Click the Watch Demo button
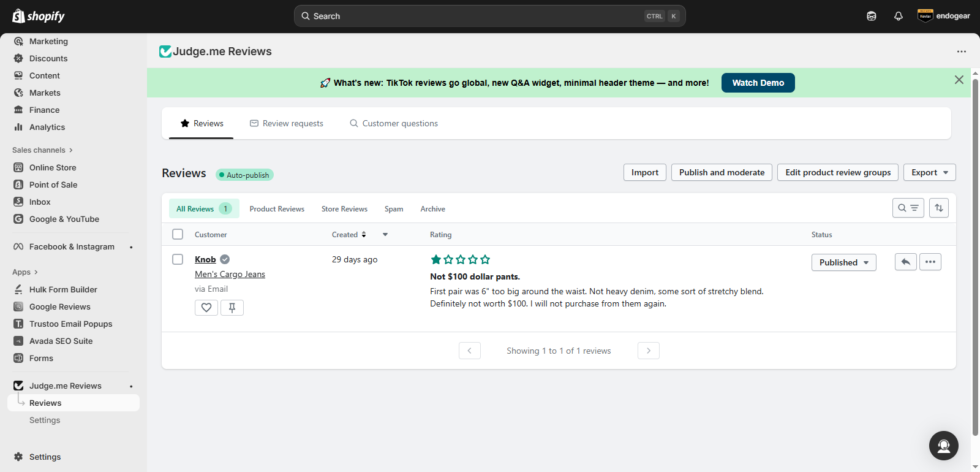This screenshot has width=980, height=472. (x=758, y=83)
